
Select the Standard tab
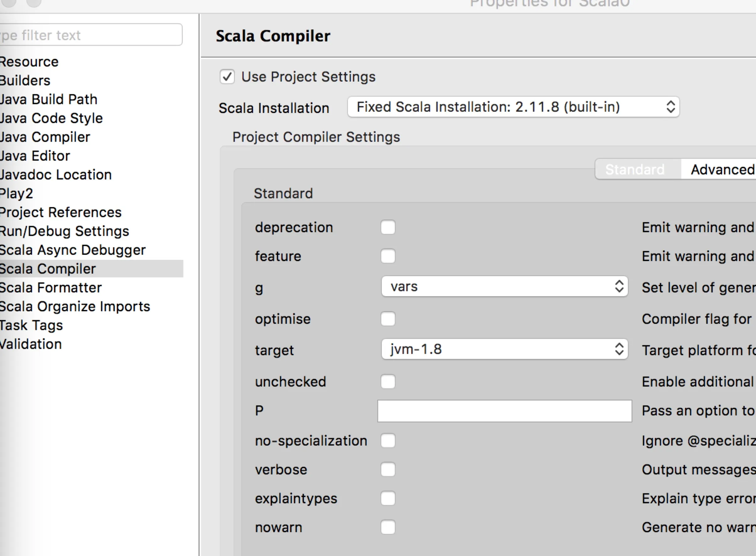(x=635, y=170)
